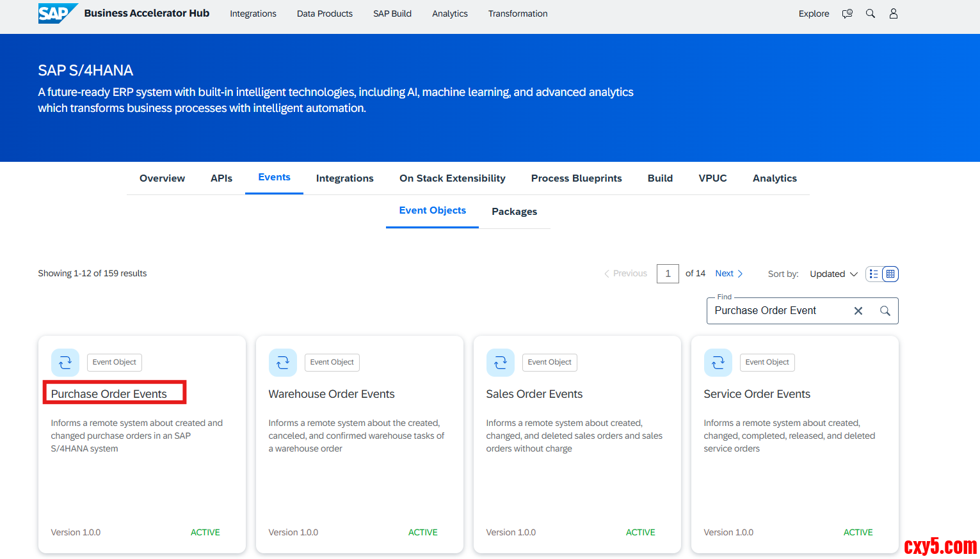
Task: Switch to grid view layout
Action: pyautogui.click(x=890, y=274)
